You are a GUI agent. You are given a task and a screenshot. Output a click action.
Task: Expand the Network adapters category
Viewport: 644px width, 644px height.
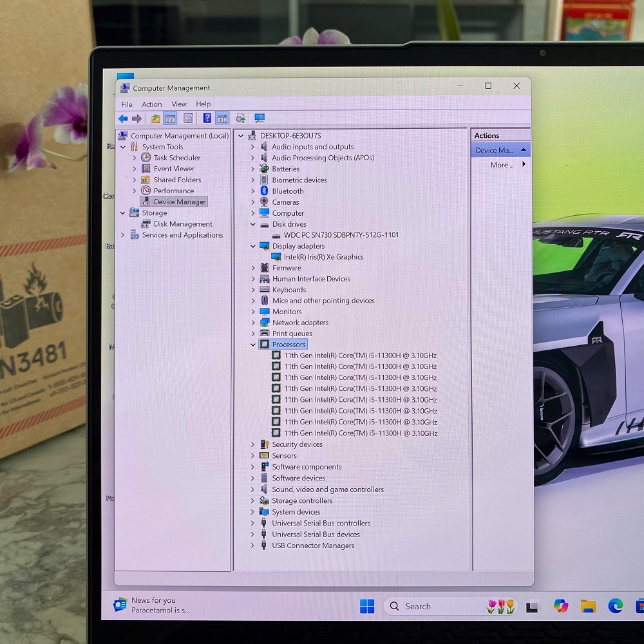tap(253, 323)
